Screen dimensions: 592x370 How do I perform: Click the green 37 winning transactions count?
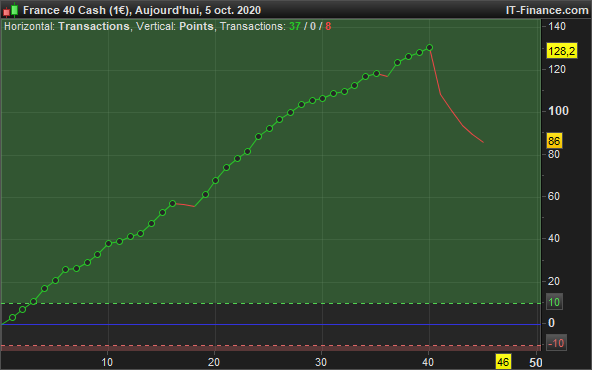click(295, 26)
